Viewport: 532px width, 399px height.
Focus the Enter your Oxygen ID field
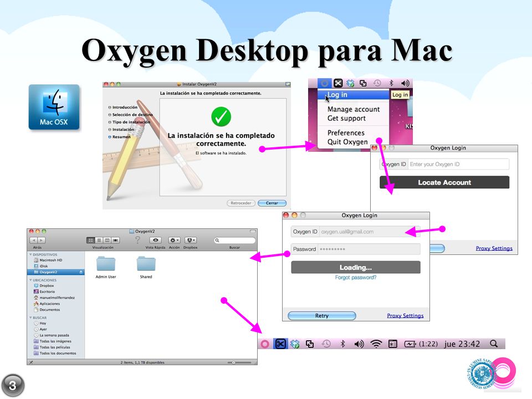[x=458, y=164]
